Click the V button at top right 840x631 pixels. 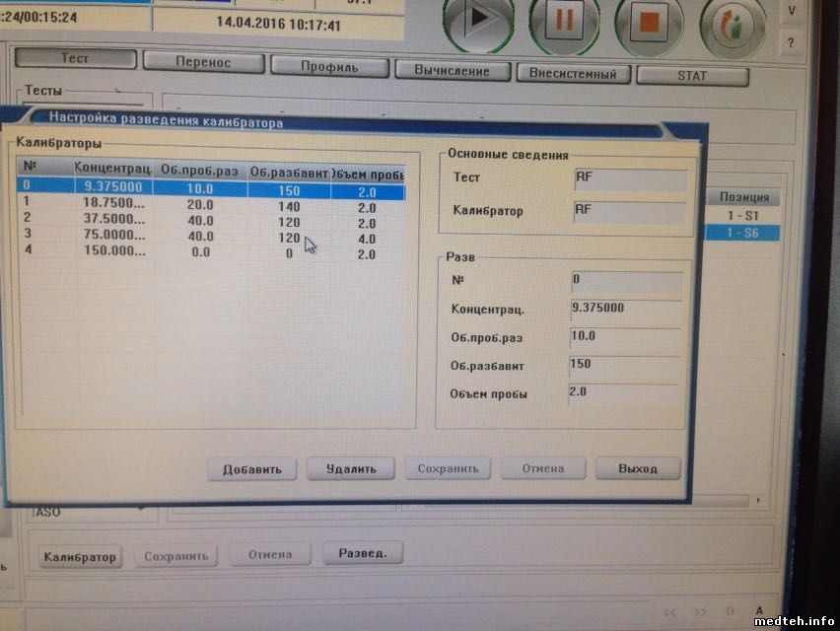pos(792,11)
